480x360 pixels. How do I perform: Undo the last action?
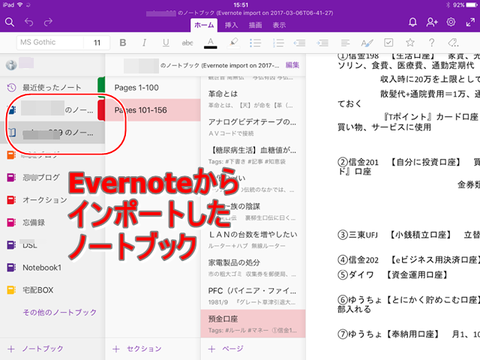click(29, 22)
